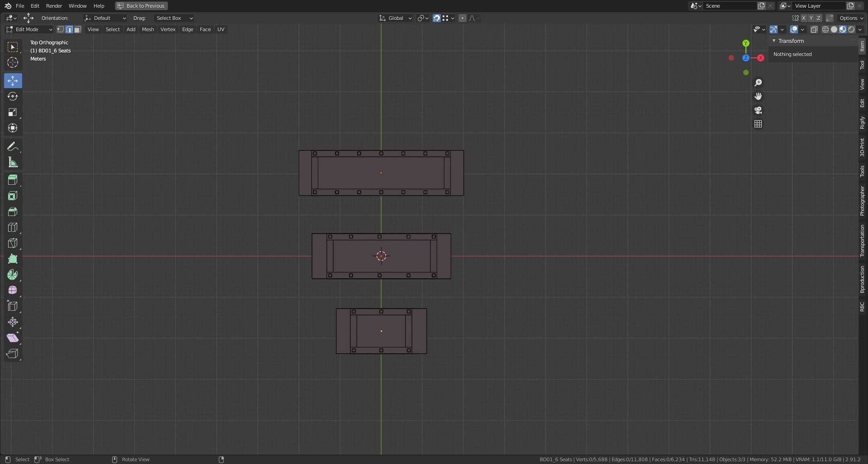Open the Orientation Default dropdown
This screenshot has height=464, width=868.
tap(105, 18)
